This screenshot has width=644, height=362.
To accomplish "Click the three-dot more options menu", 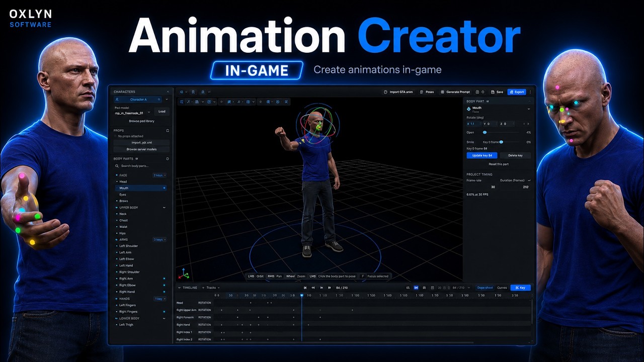I will [x=530, y=92].
